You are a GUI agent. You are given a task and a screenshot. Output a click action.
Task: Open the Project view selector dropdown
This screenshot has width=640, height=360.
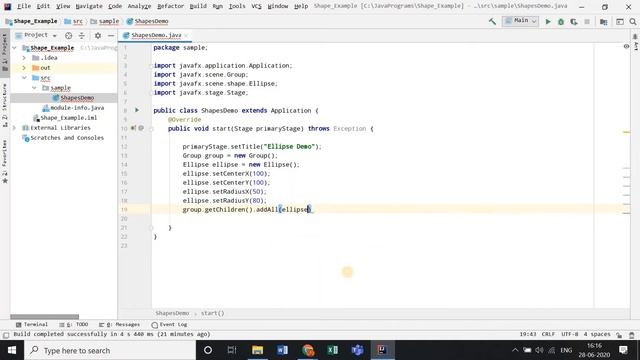[36, 36]
